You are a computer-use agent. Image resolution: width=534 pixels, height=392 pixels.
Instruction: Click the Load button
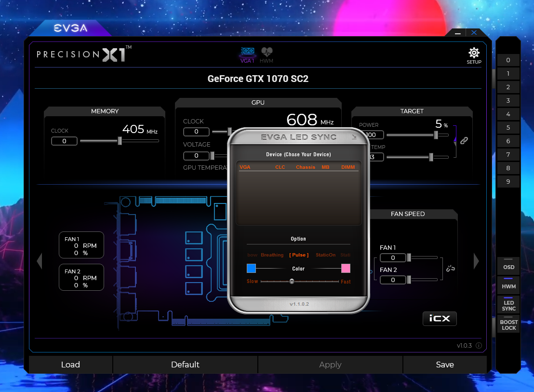tap(70, 365)
